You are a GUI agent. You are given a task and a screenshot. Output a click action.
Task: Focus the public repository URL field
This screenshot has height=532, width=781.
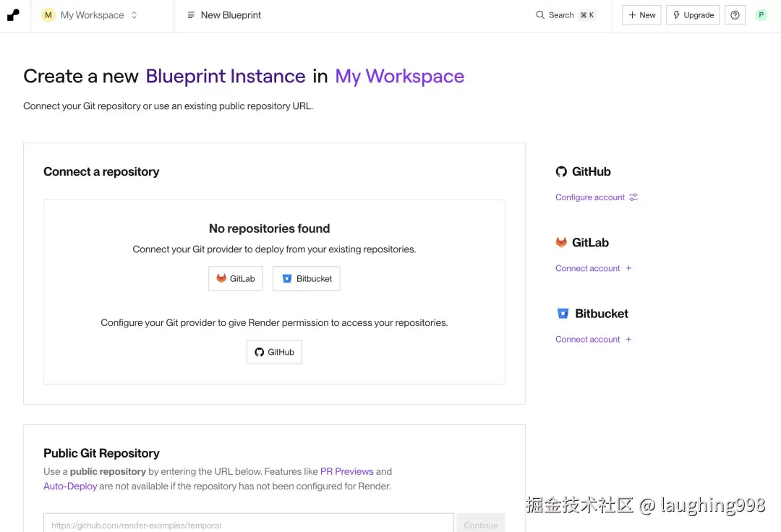click(249, 525)
